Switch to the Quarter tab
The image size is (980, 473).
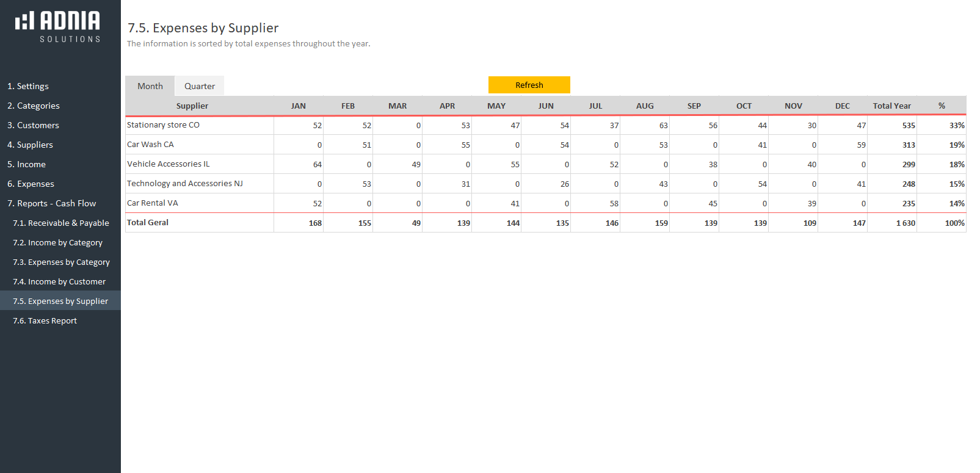coord(199,86)
